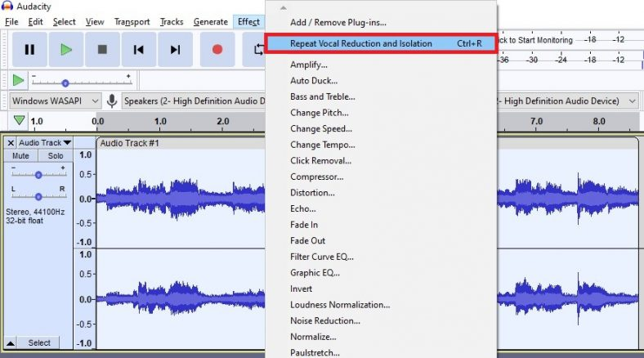Click the microphone recording device icon
The image size is (644, 358).
[112, 101]
